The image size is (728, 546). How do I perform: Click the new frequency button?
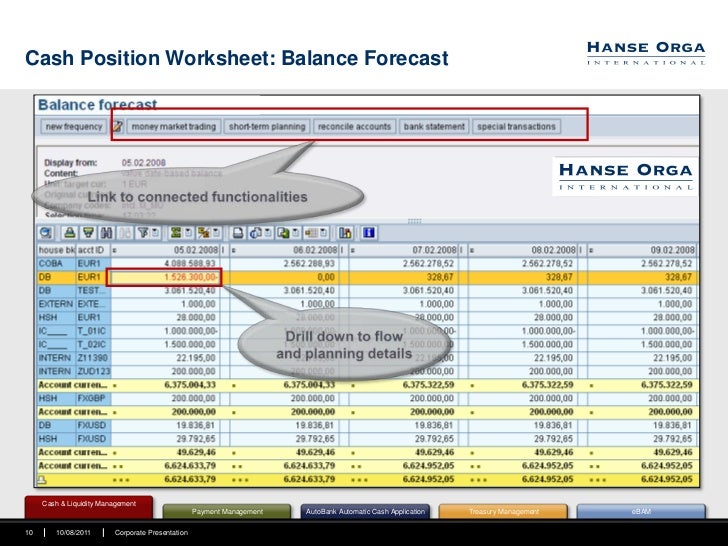coord(74,126)
